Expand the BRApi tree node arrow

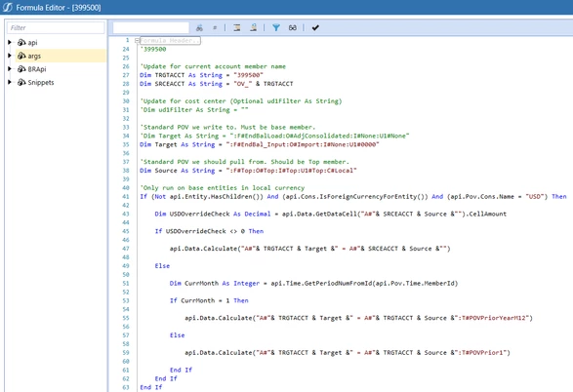click(10, 68)
